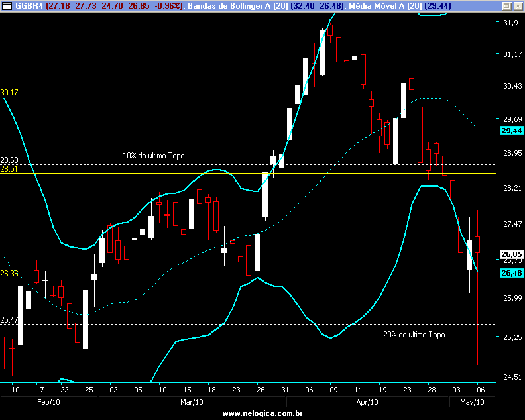The height and width of the screenshot is (420, 525).
Task: Click the cyan 29,44 moving average tag
Action: (x=511, y=131)
